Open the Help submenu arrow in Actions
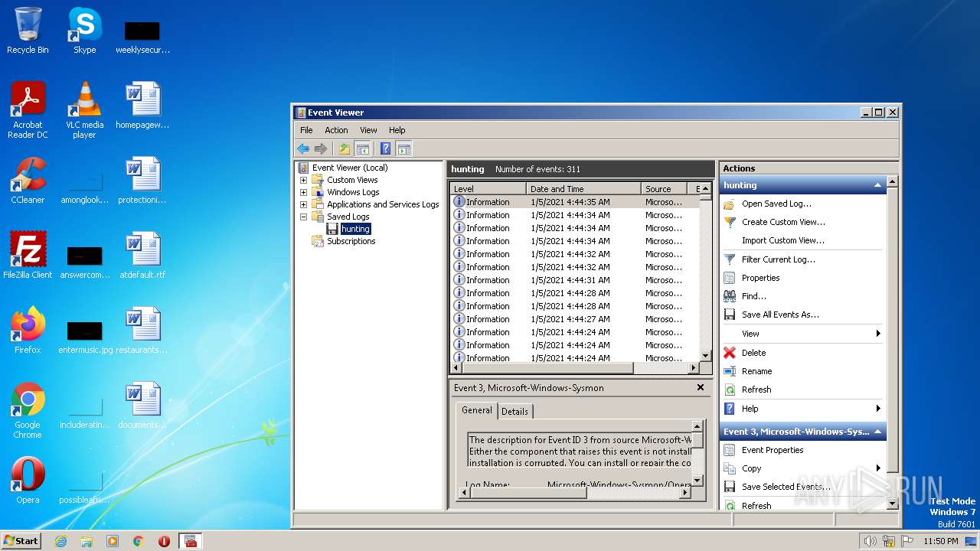Image resolution: width=980 pixels, height=551 pixels. (x=878, y=409)
